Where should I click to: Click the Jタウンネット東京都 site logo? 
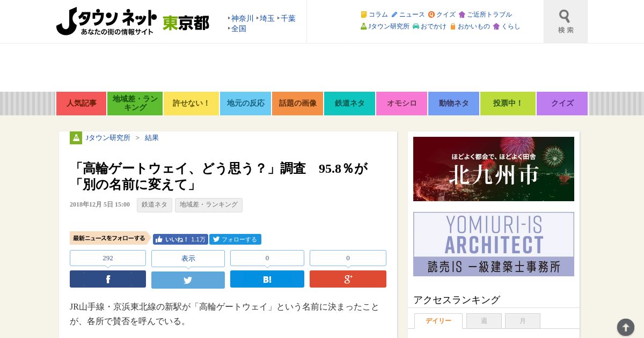133,21
